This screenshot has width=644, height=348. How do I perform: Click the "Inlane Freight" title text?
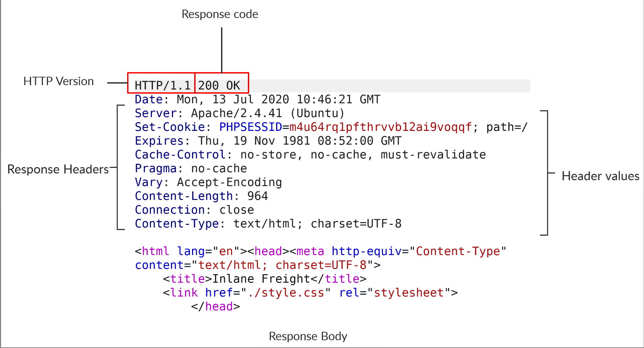(x=261, y=279)
